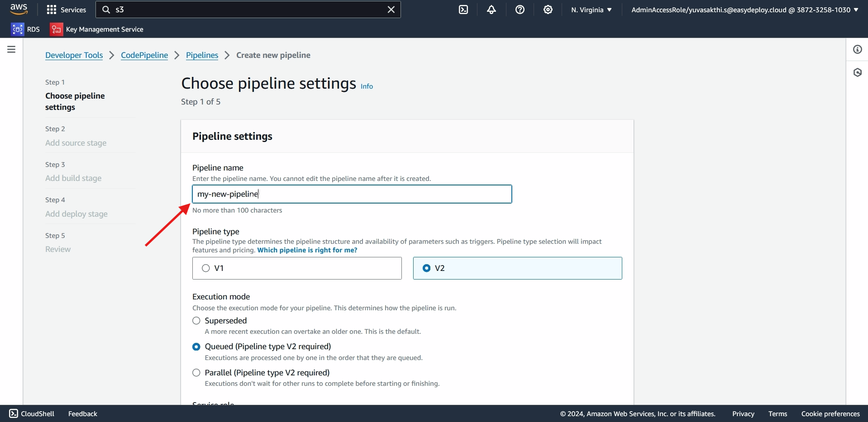Expand the N. Virginia region dropdown

click(591, 9)
